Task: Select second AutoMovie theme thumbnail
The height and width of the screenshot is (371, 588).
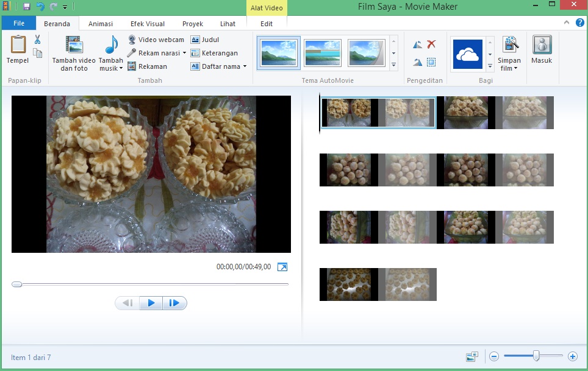Action: 323,53
